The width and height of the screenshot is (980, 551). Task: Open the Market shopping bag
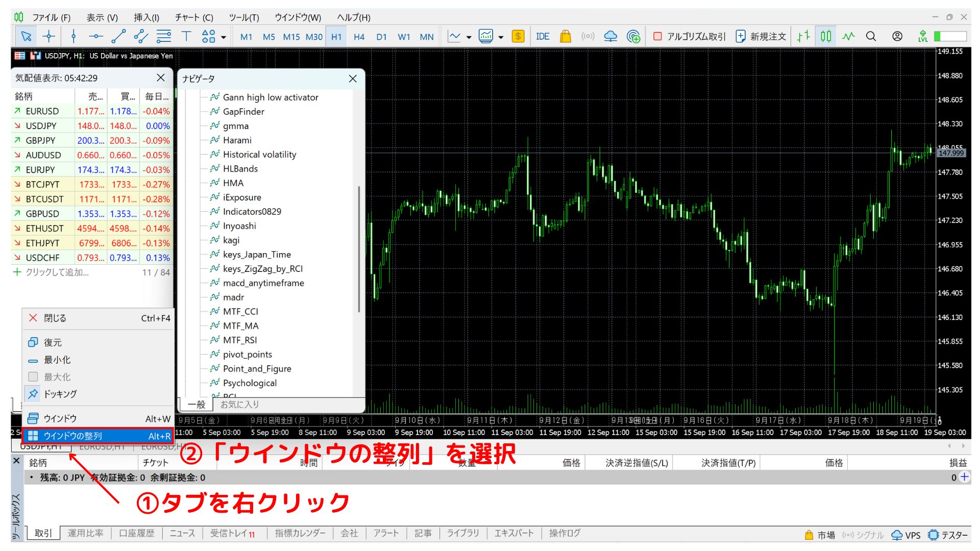(x=565, y=36)
